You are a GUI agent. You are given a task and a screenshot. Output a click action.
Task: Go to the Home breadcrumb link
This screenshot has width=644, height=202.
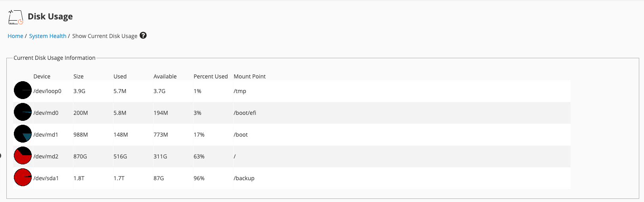[x=15, y=36]
